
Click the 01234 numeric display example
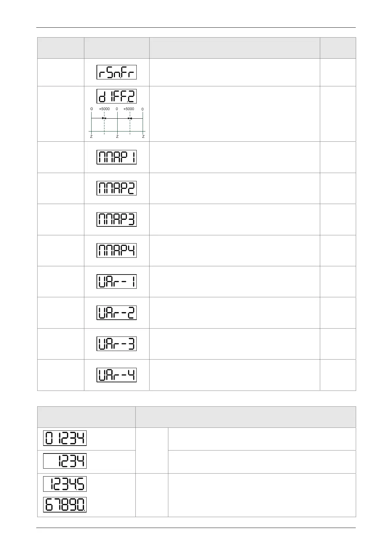[x=65, y=439]
